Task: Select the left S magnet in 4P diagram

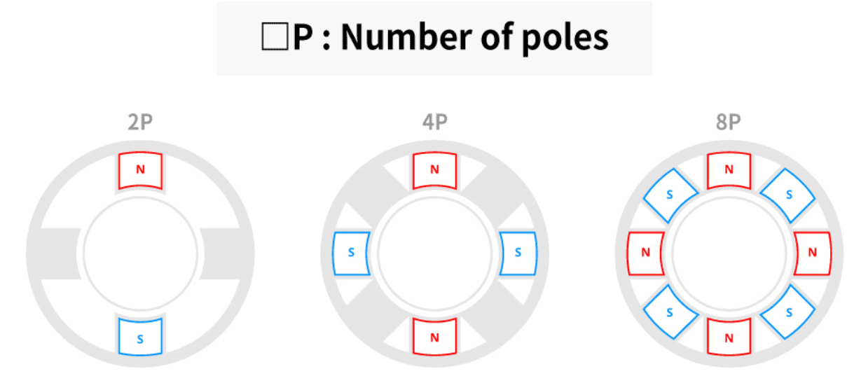Action: pyautogui.click(x=350, y=253)
